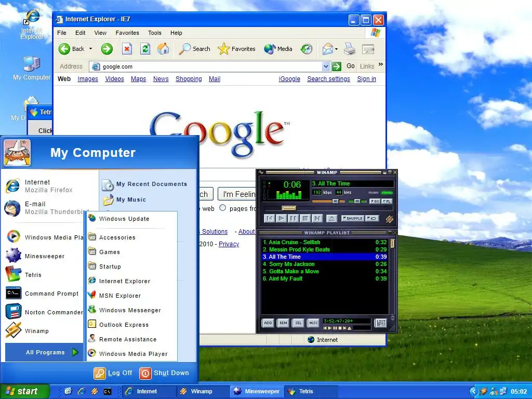Open the File menu in Internet Explorer
This screenshot has height=399, width=532.
tap(62, 33)
